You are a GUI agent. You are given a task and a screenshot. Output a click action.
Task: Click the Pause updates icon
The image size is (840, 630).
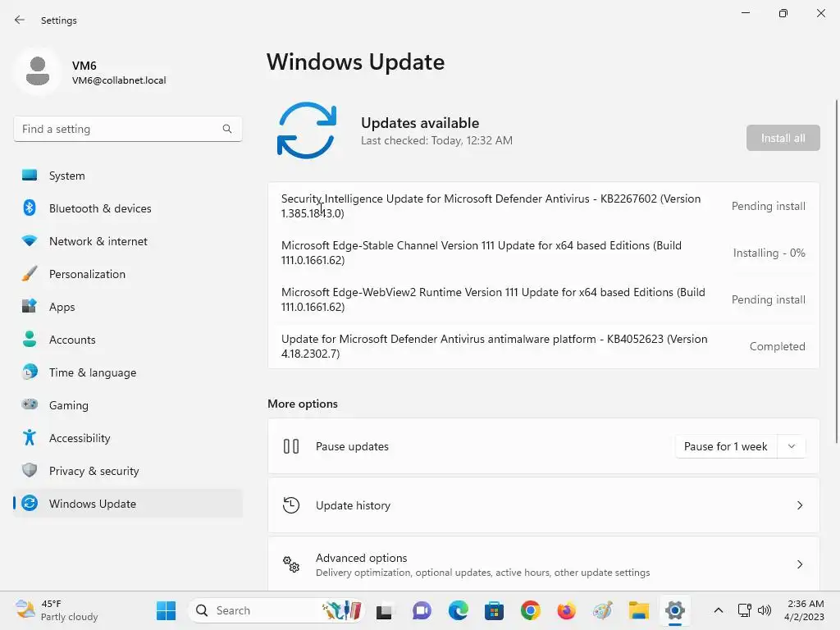pos(291,446)
